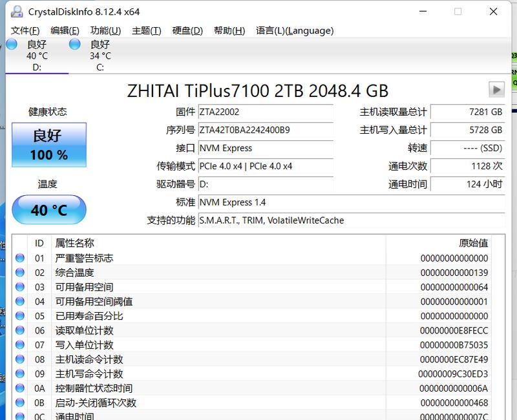
Task: Click the rotation rate field ---- (SSD)
Action: pyautogui.click(x=467, y=148)
